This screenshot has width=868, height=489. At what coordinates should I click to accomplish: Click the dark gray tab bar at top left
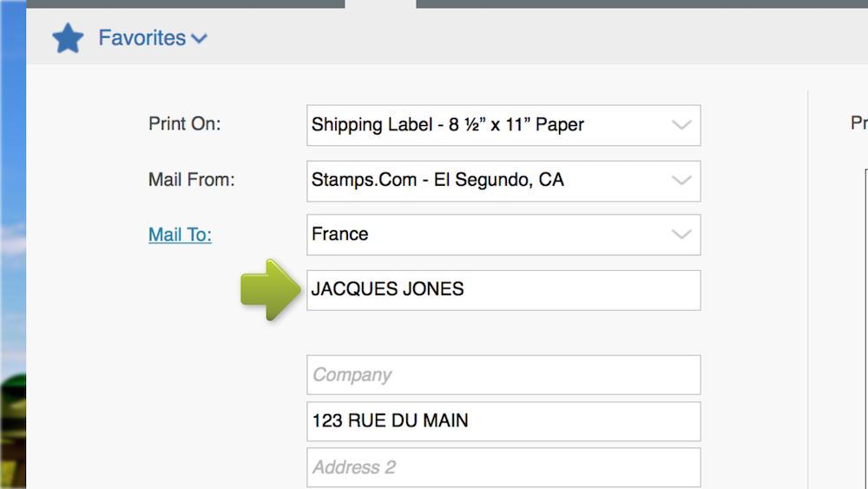pos(185,3)
